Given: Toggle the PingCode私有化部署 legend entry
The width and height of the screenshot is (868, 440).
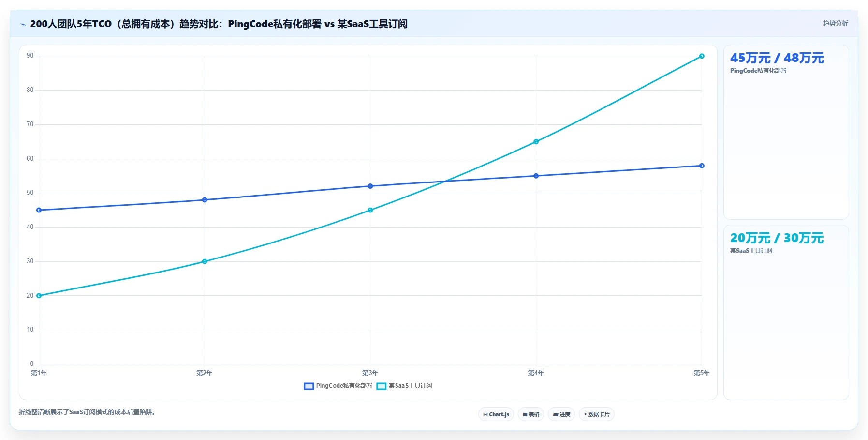Looking at the screenshot, I should [338, 386].
